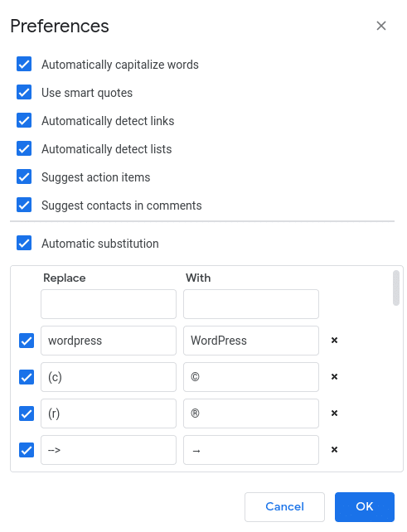Close the Preferences dialog with X
Image resolution: width=407 pixels, height=532 pixels.
click(x=381, y=26)
